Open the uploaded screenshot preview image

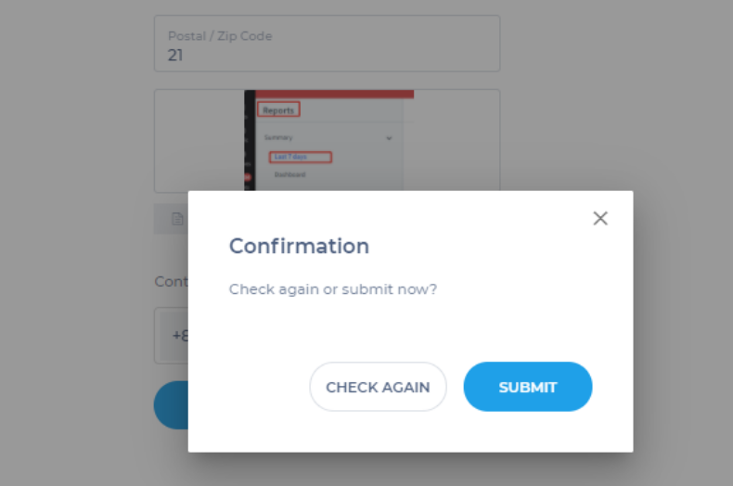327,140
